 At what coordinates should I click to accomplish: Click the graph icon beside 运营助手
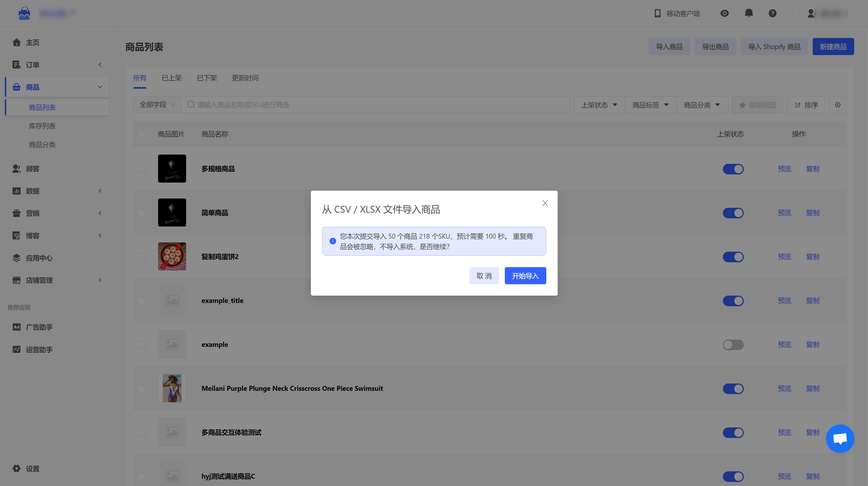point(17,350)
